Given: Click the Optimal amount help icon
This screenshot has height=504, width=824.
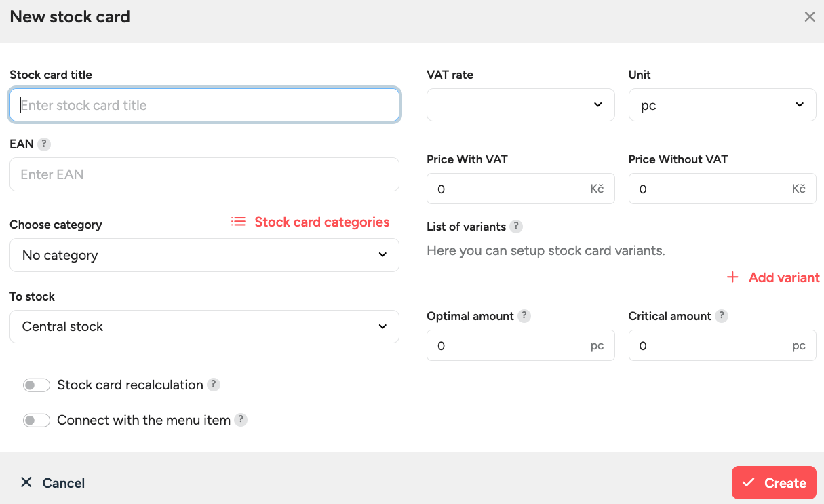Looking at the screenshot, I should point(524,316).
